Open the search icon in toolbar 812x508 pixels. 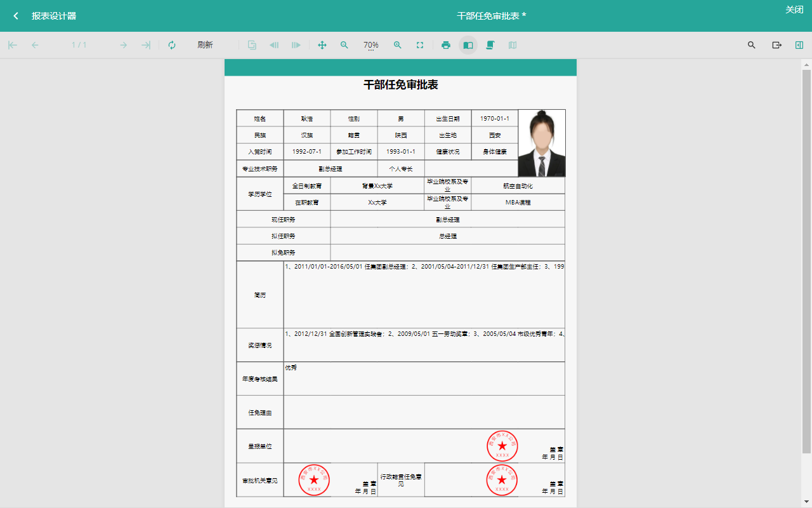click(752, 45)
